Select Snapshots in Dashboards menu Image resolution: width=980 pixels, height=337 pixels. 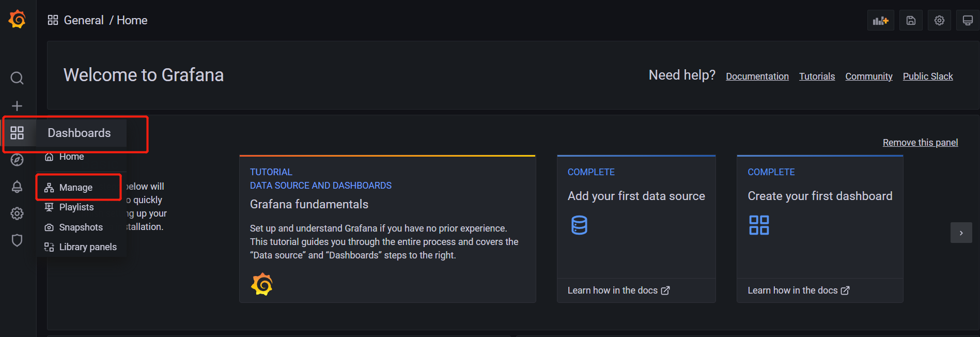coord(81,227)
